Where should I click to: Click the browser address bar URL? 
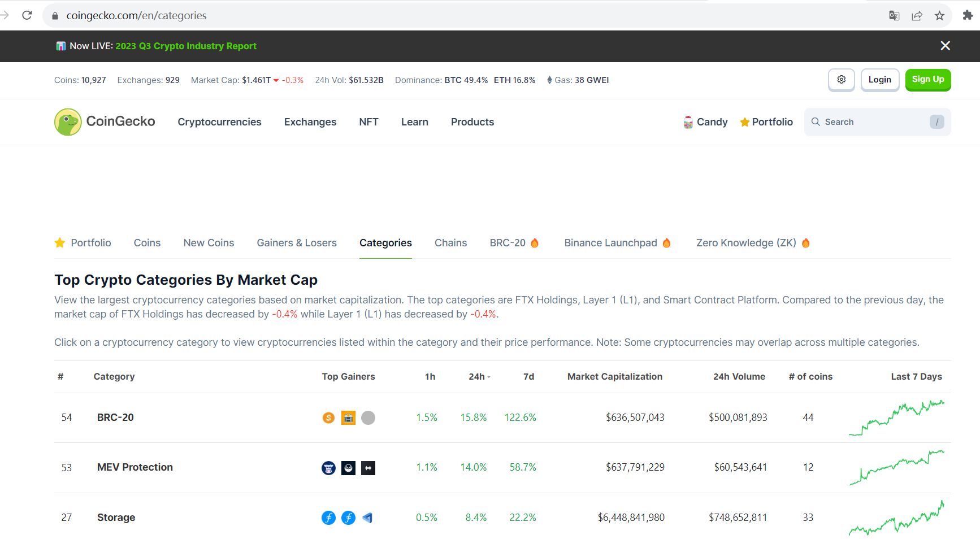pos(136,16)
